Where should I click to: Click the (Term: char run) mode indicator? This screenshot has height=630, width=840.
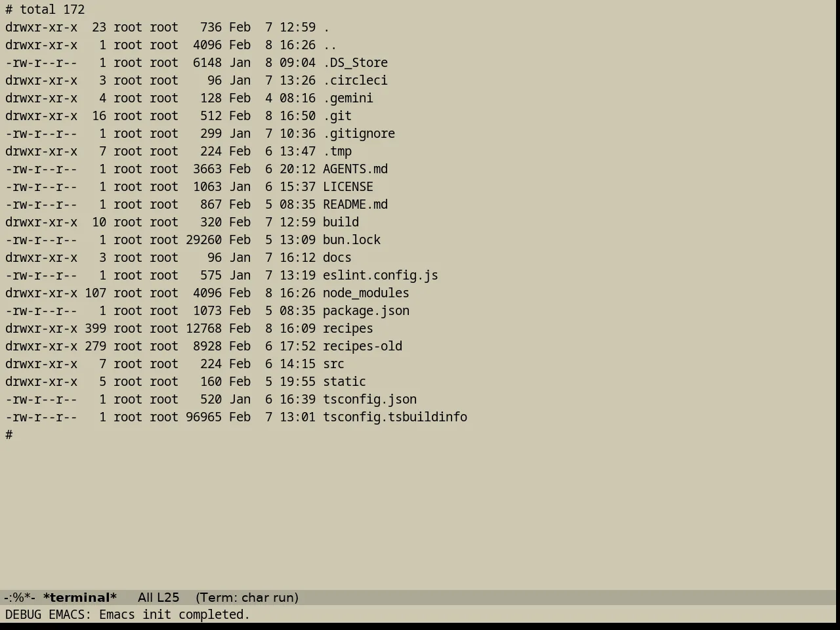click(x=247, y=598)
